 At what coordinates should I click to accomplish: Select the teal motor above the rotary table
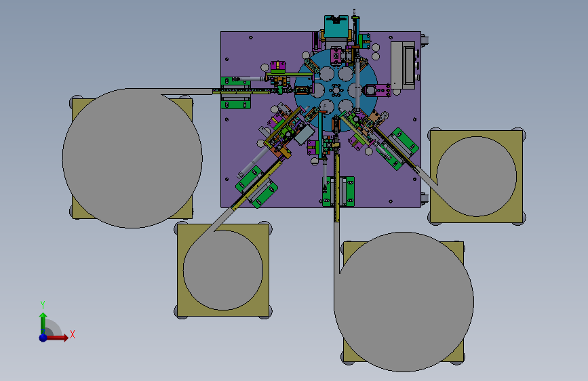pyautogui.click(x=336, y=27)
